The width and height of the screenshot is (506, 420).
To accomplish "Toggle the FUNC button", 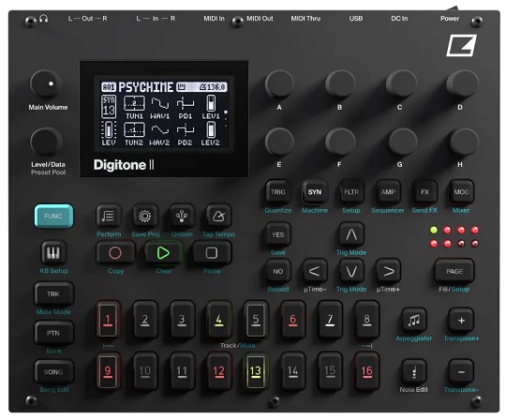I will tap(53, 217).
